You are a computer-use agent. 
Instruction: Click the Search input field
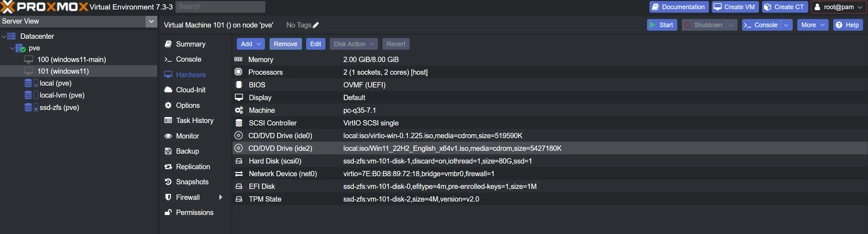(220, 7)
